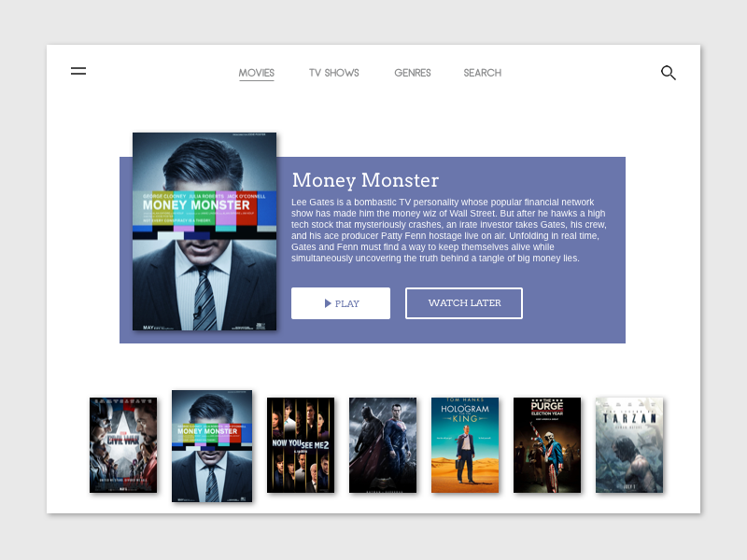Click the featured Money Monster movie poster
This screenshot has width=747, height=560.
[204, 233]
